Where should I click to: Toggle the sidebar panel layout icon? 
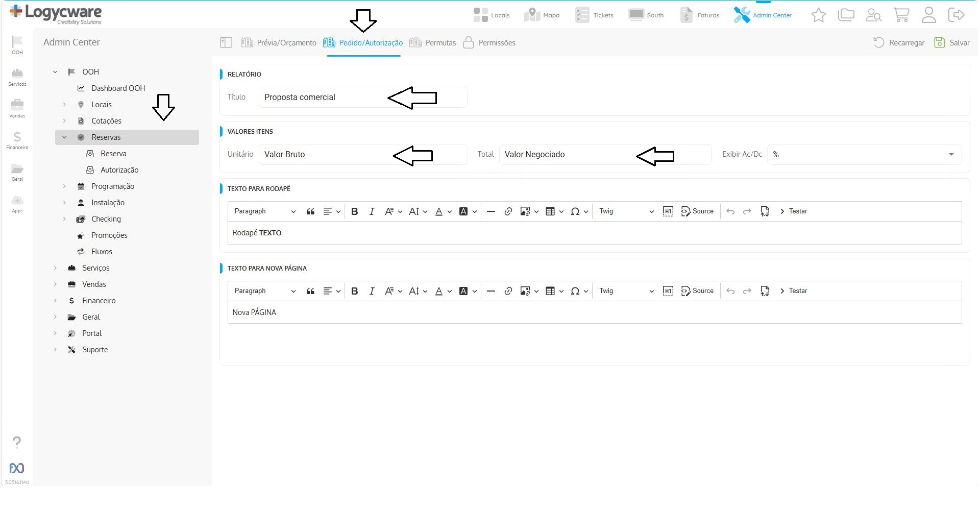(x=226, y=43)
